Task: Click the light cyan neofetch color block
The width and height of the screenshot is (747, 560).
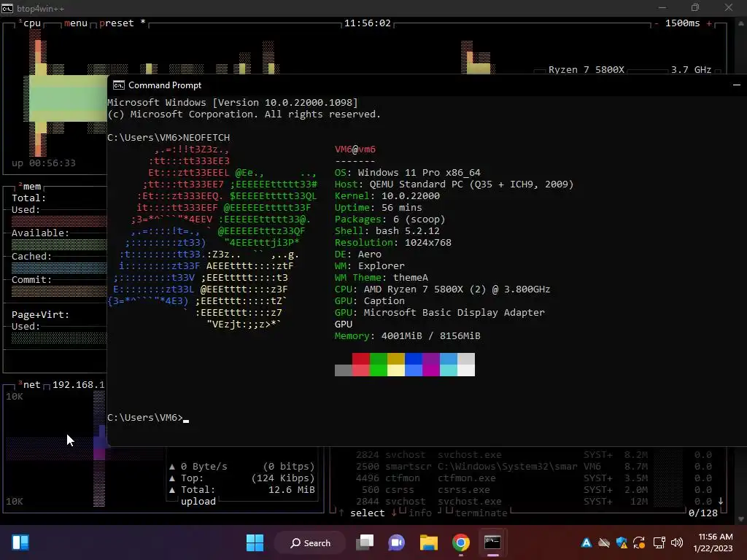Action: [449, 370]
